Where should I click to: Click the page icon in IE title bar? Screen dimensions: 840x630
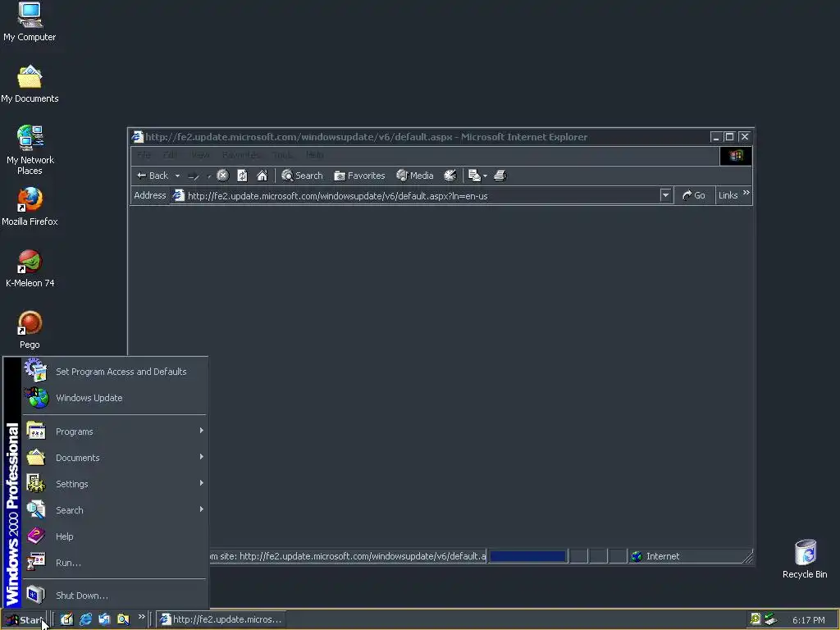pyautogui.click(x=138, y=137)
